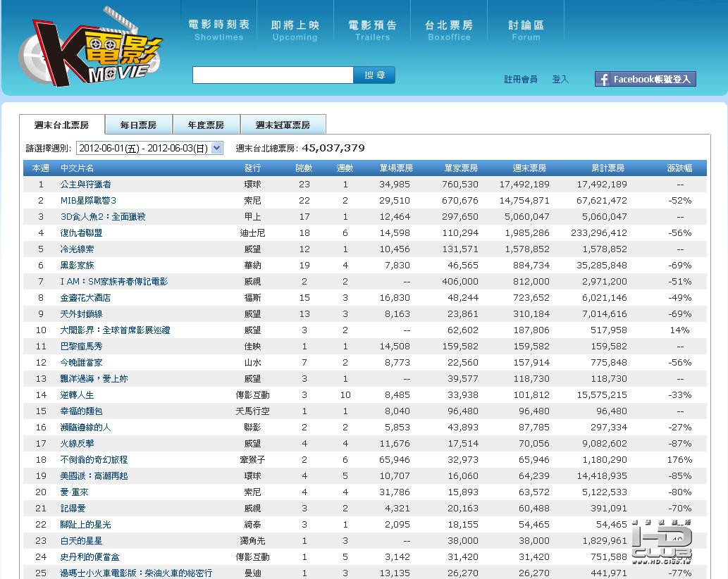This screenshot has width=728, height=579.
Task: Open movie 3D食人魚2：全面獵殺
Action: (x=103, y=217)
